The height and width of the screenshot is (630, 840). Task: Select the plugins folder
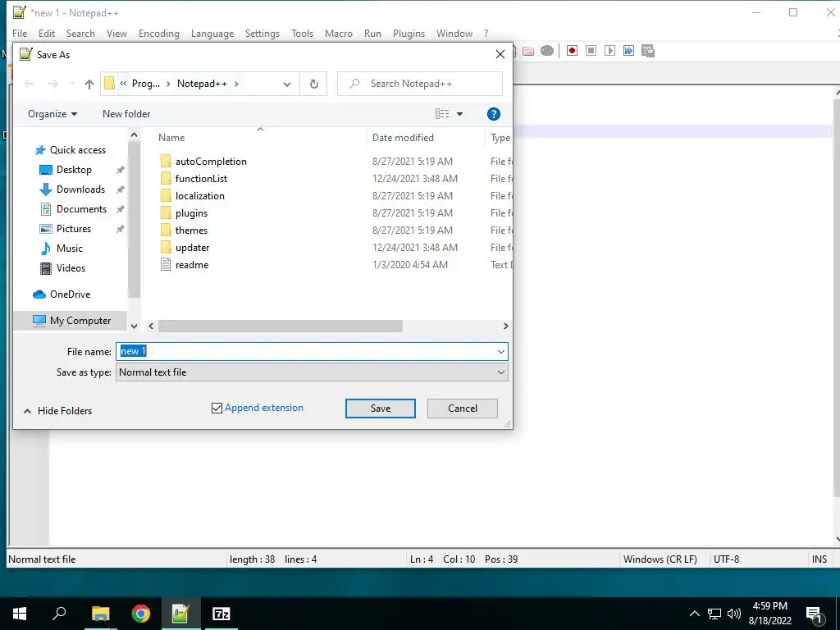pyautogui.click(x=191, y=213)
